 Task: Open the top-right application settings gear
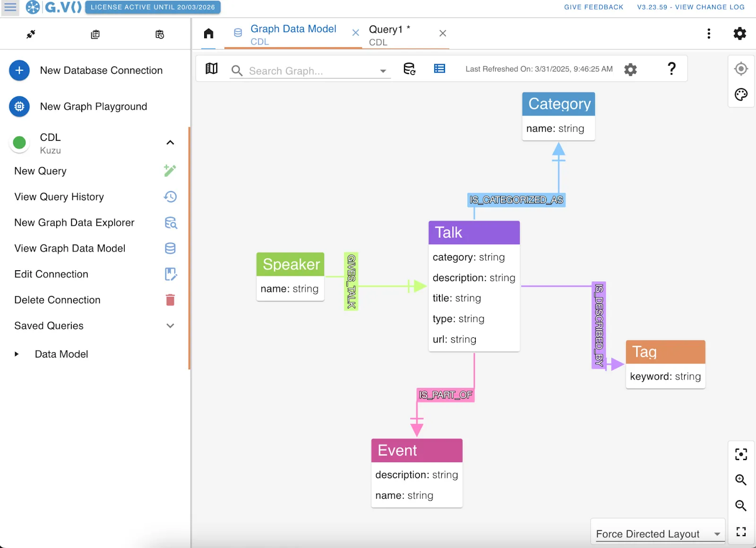pos(740,34)
